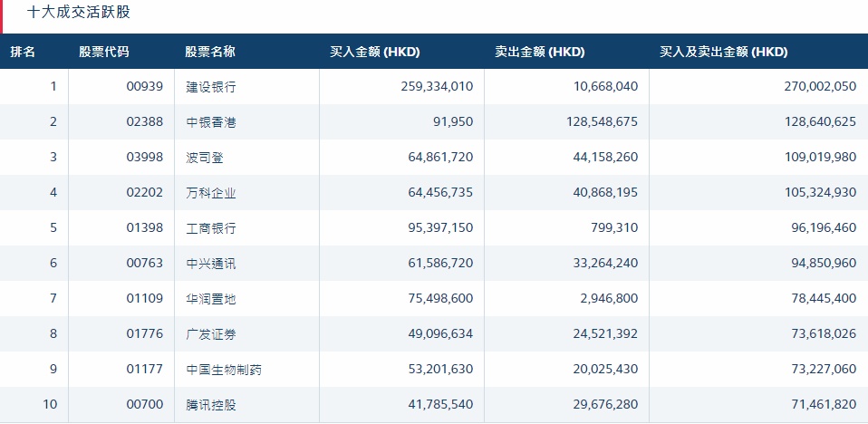Click total amount 78,445,400
868x424 pixels.
pyautogui.click(x=824, y=299)
